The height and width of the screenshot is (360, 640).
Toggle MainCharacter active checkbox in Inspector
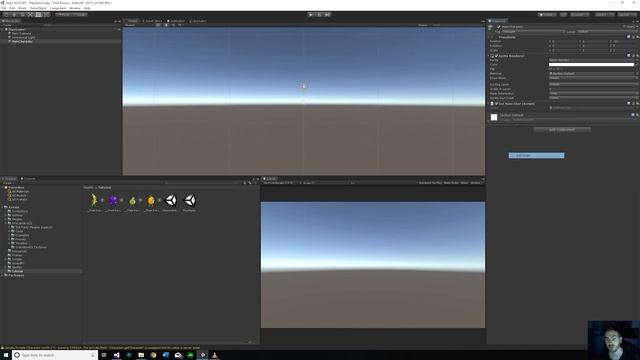(x=499, y=27)
